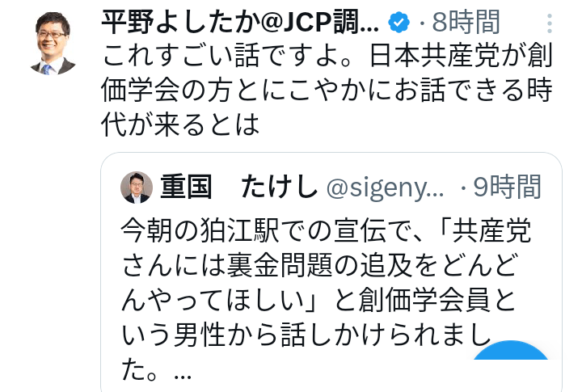Image resolution: width=582 pixels, height=392 pixels.
Task: Click the dot separator before 8時間
Action: pyautogui.click(x=426, y=22)
